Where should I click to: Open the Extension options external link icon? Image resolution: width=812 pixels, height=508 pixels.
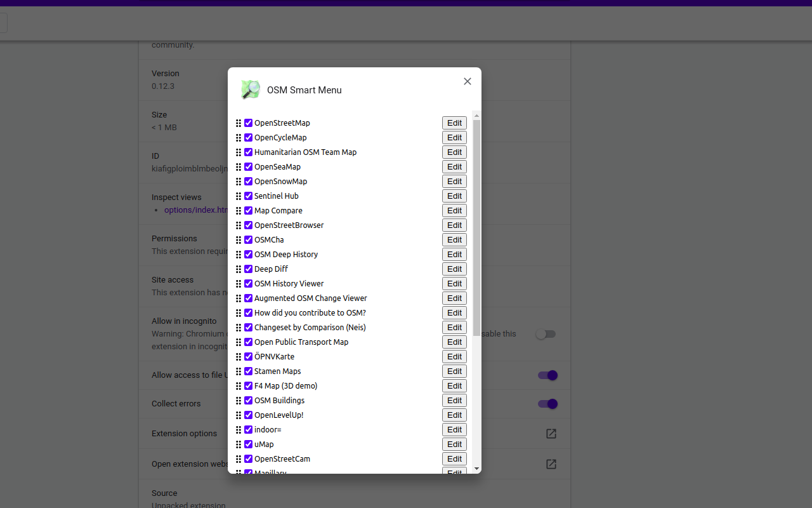[x=551, y=434]
